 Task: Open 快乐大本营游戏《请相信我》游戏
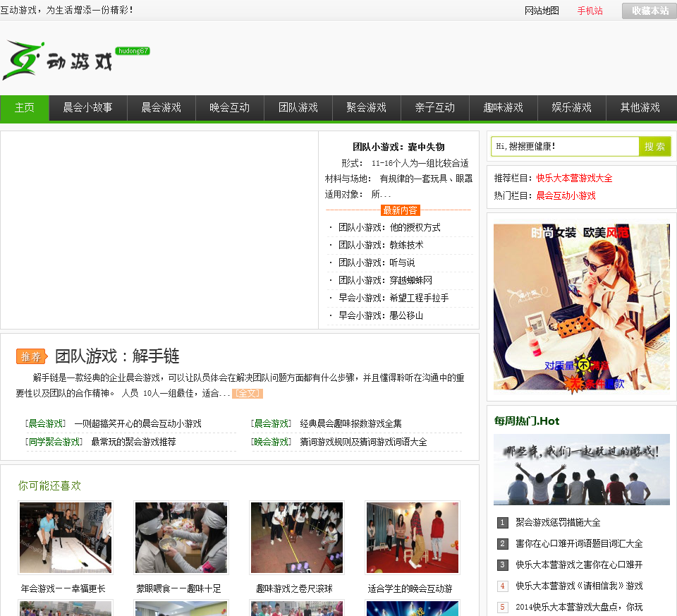(579, 586)
